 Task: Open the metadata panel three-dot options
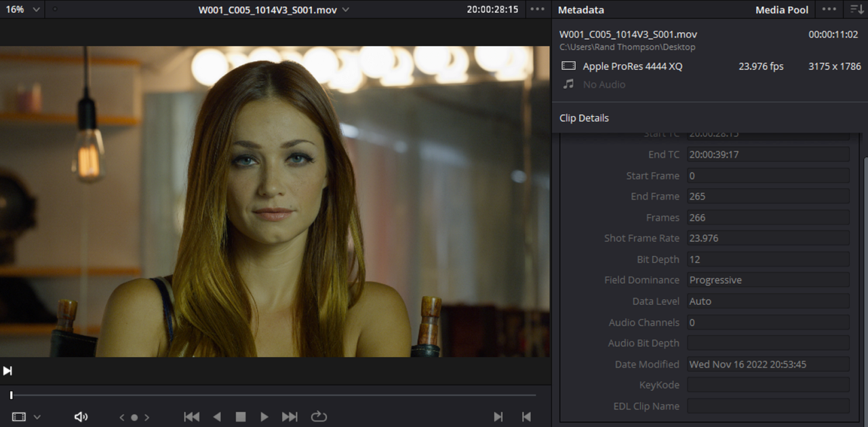(829, 10)
